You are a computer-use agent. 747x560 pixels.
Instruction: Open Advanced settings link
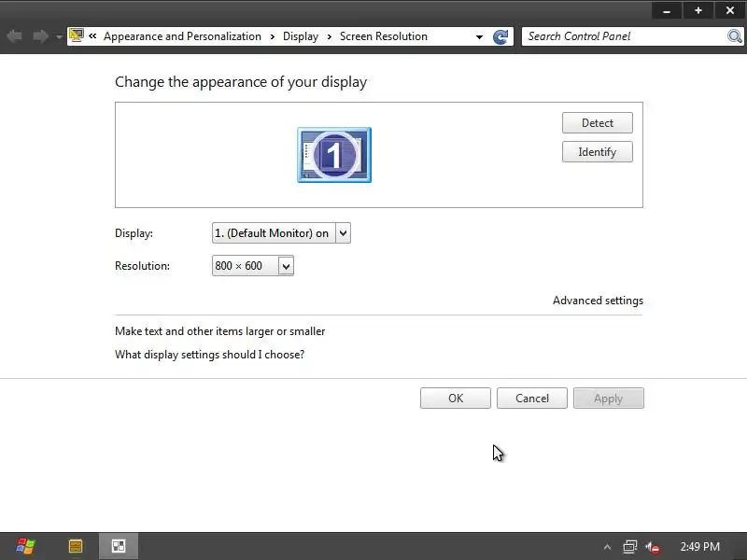click(x=598, y=301)
